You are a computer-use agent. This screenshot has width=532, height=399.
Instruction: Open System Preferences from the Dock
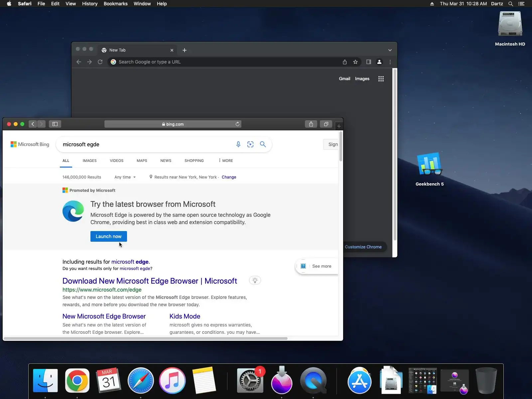(x=250, y=381)
